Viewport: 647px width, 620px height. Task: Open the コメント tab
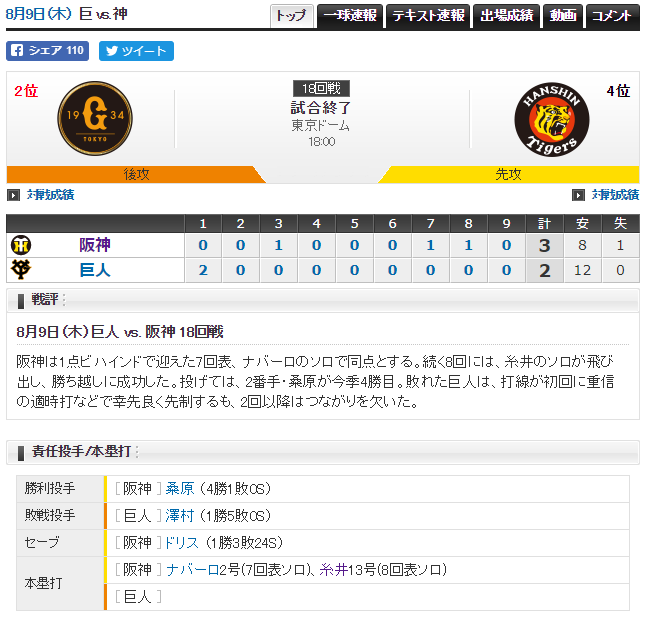tap(612, 16)
